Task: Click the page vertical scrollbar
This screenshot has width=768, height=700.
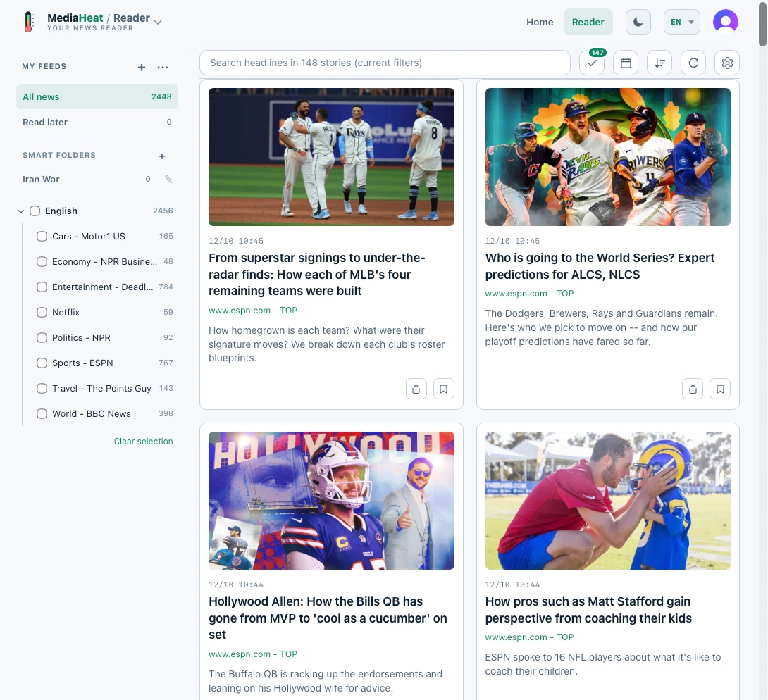Action: [x=762, y=23]
